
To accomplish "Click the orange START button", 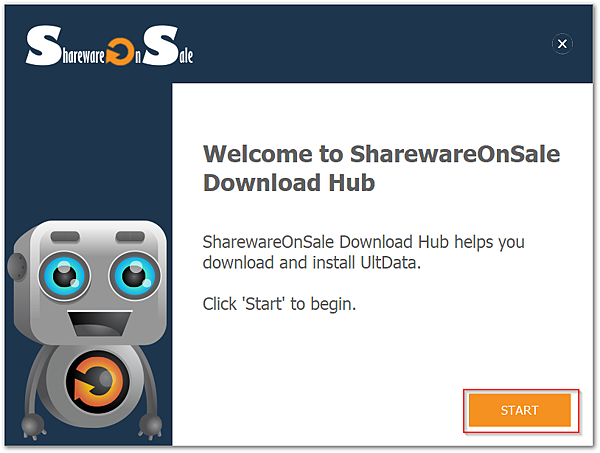I will (x=520, y=410).
